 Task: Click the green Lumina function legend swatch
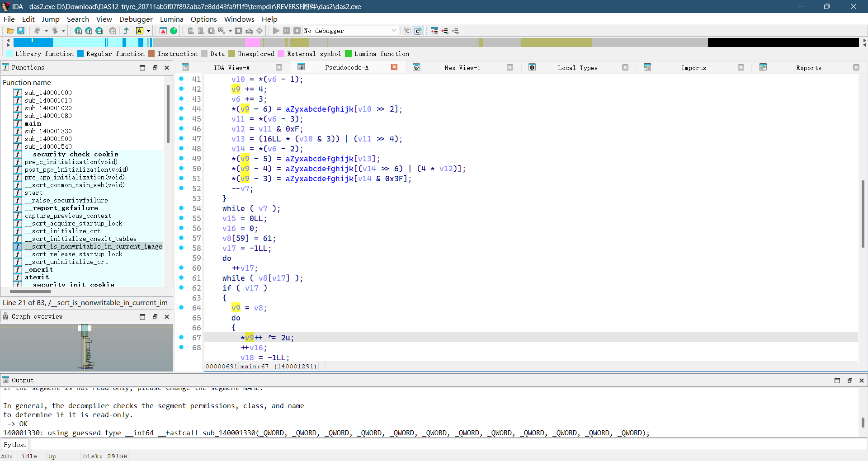(349, 54)
